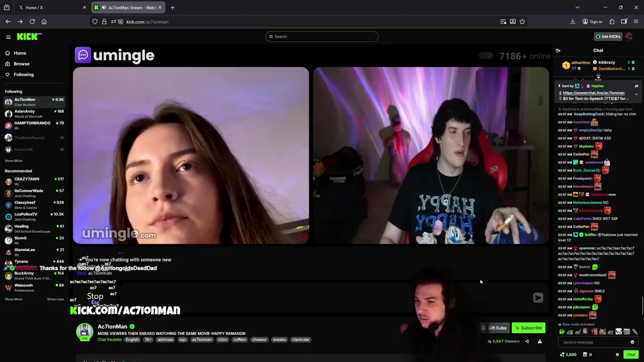This screenshot has height=362, width=644.
Task: Go to the browser home page
Action: [44, 22]
